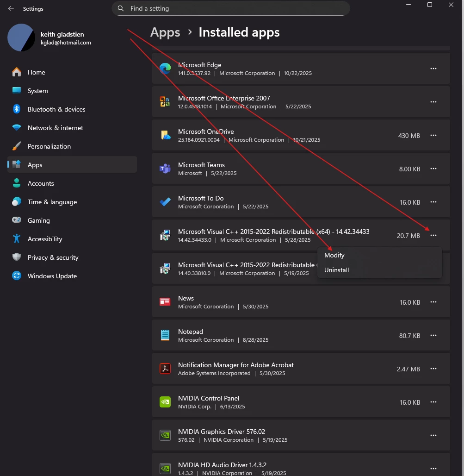Open more options for NVIDIA Graphics Driver 576.02
Screen dimensions: 464x476
click(x=433, y=435)
